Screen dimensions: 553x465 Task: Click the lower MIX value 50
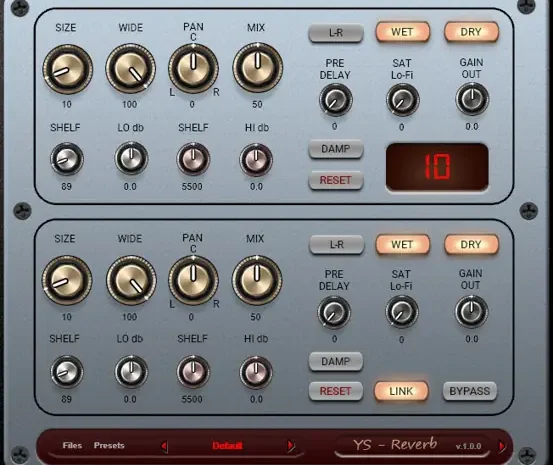click(x=256, y=317)
